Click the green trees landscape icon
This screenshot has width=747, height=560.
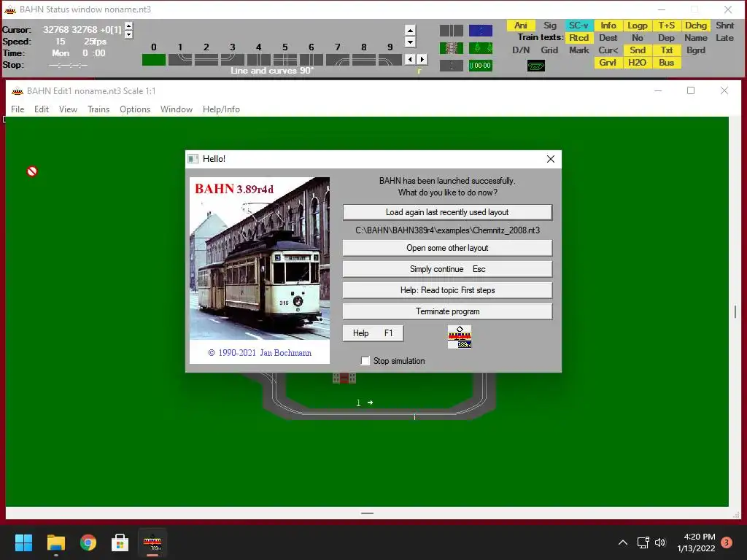[481, 48]
